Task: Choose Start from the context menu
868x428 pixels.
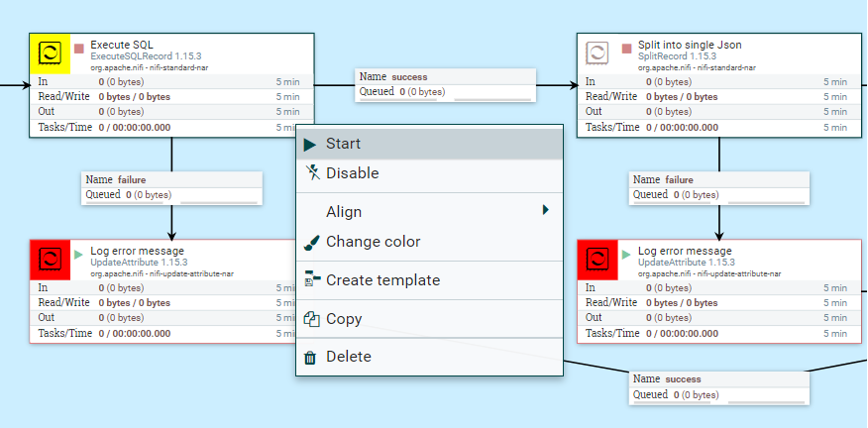Action: pyautogui.click(x=343, y=144)
